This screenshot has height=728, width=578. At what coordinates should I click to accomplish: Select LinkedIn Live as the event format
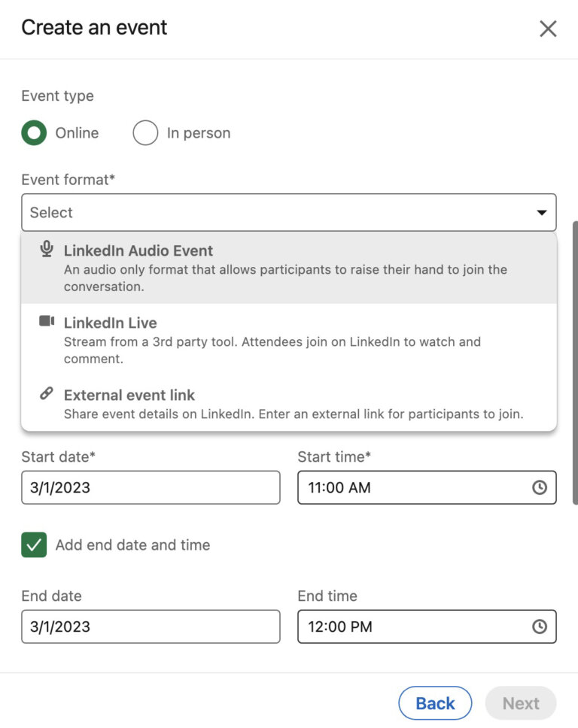pyautogui.click(x=111, y=323)
